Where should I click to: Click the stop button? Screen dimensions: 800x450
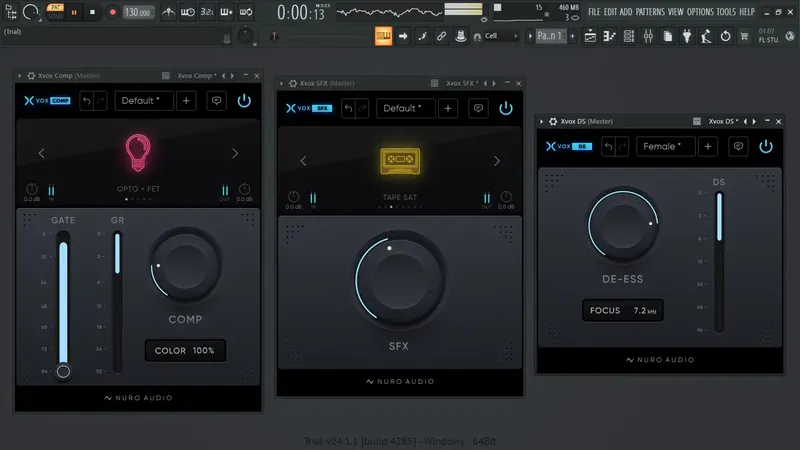(92, 12)
